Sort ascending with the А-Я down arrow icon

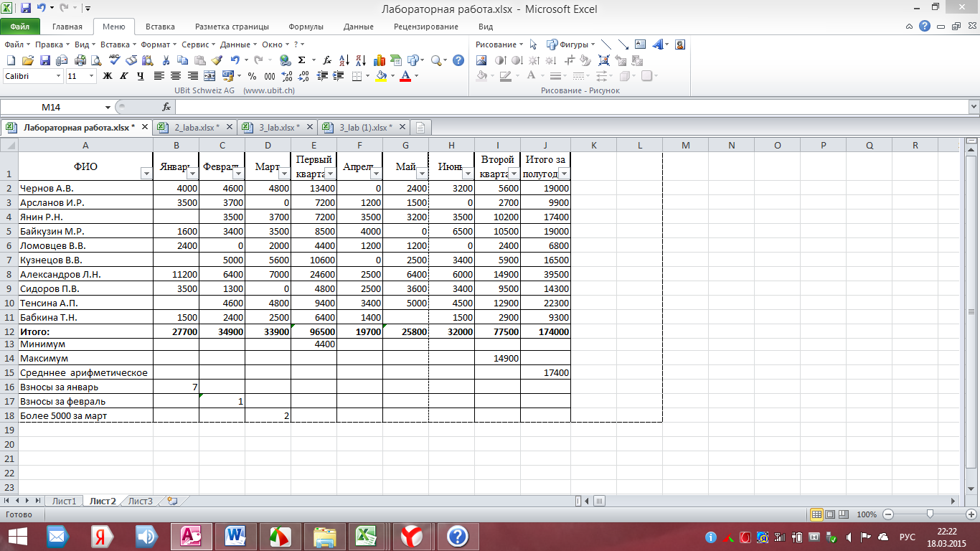point(344,60)
